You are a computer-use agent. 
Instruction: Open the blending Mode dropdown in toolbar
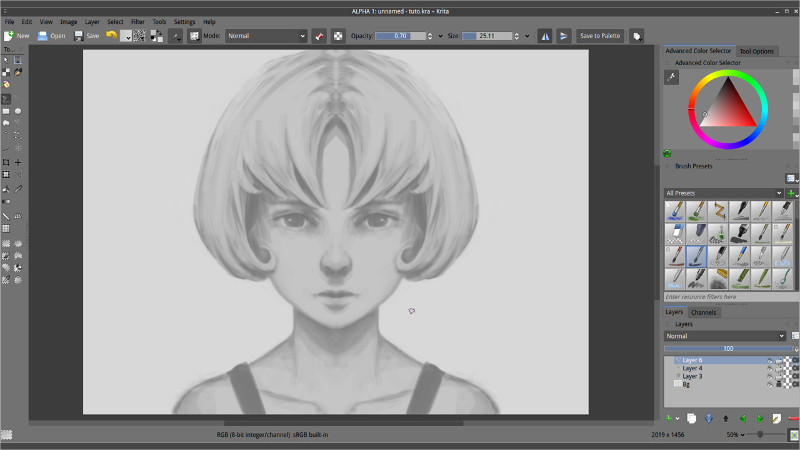click(266, 36)
